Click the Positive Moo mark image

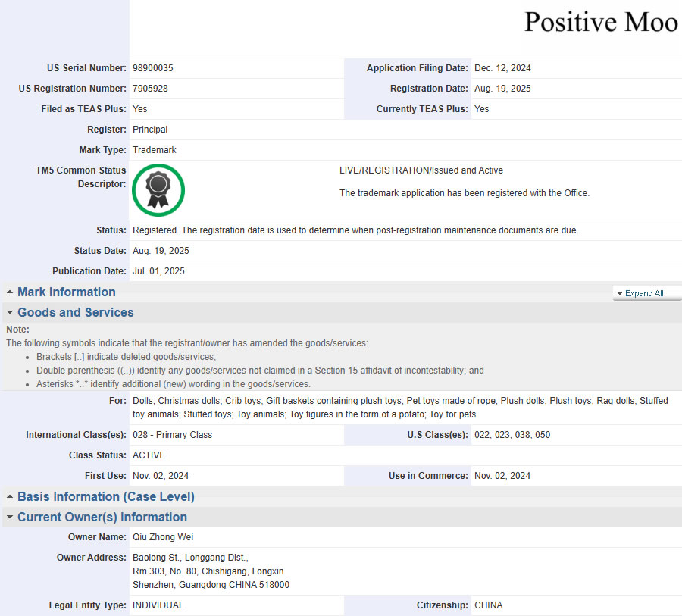pos(601,23)
